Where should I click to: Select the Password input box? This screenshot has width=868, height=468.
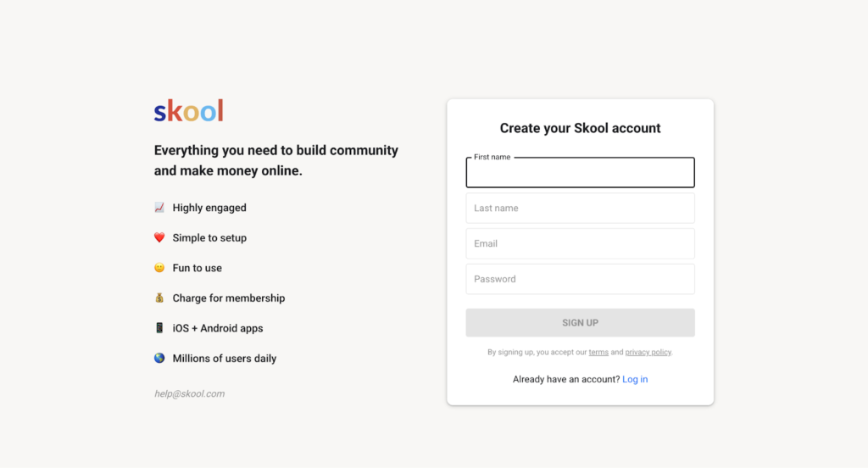[x=580, y=279]
